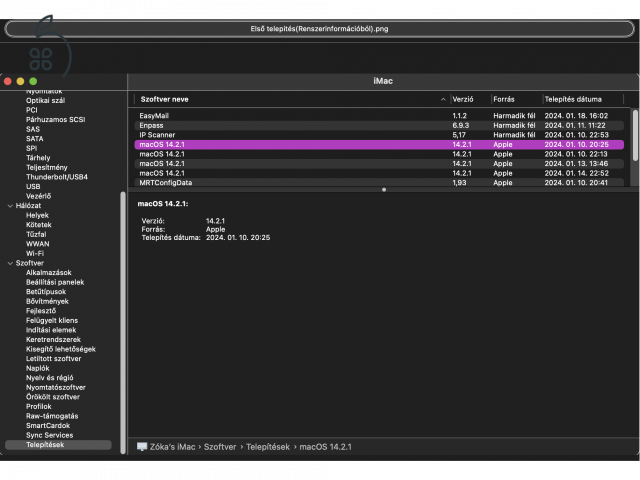This screenshot has width=640, height=480.
Task: Select SPI in sidebar
Action: click(x=31, y=148)
